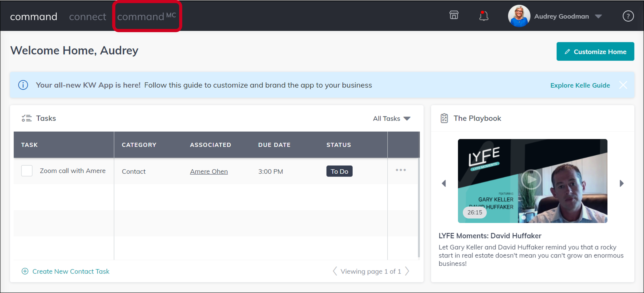Screen dimensions: 644x293
Task: Click the LYFE Moments: David Huffaker title
Action: click(490, 236)
